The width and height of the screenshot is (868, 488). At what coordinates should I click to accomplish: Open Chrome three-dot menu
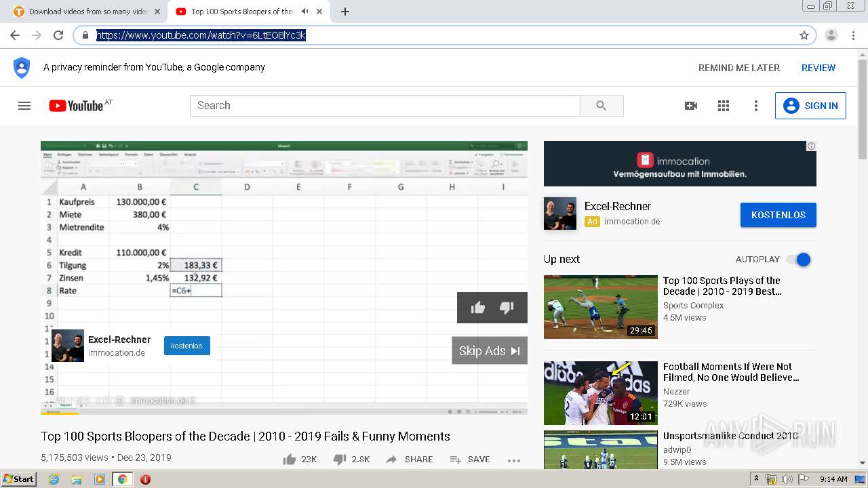(x=854, y=35)
